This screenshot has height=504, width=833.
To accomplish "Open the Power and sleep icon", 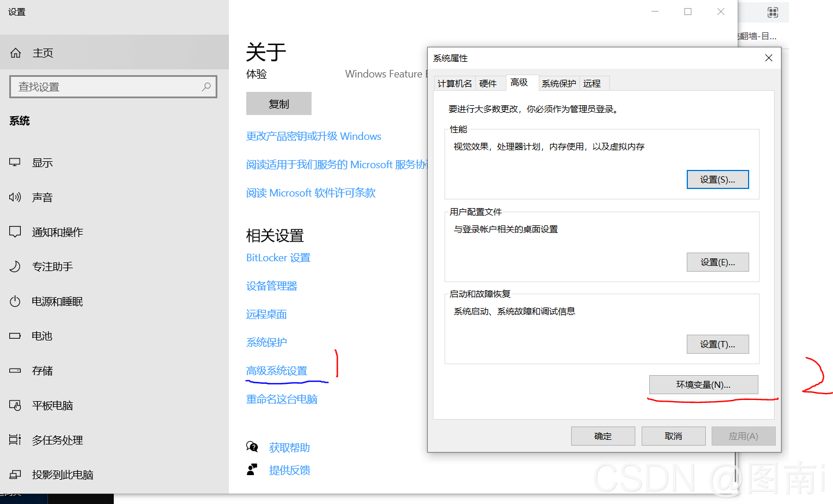I will pyautogui.click(x=15, y=301).
